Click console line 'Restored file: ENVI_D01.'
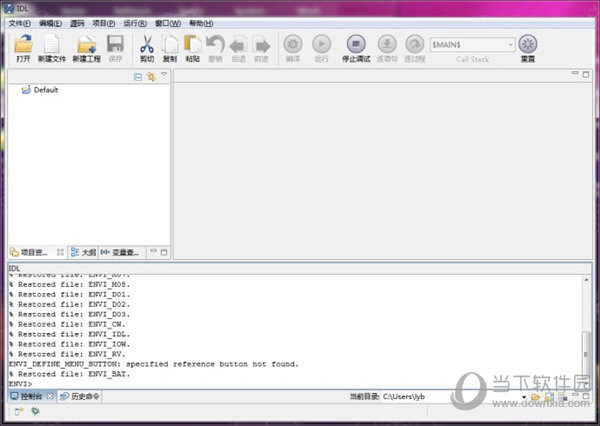This screenshot has width=600, height=426. coord(70,294)
